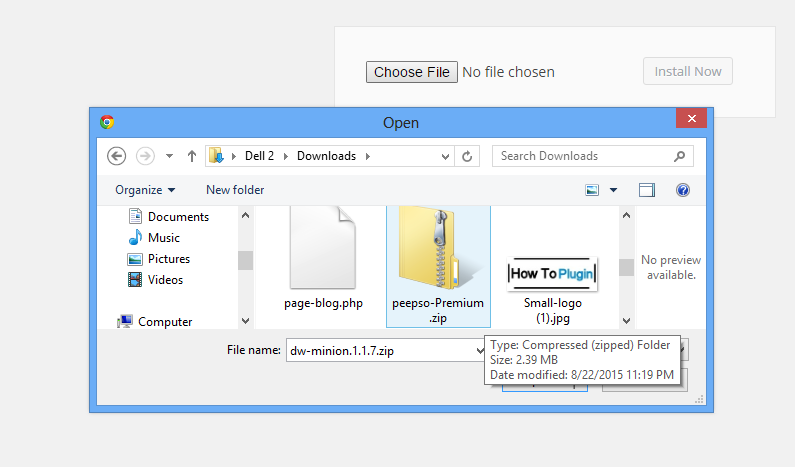Expand the arrow after Downloads in path
The height and width of the screenshot is (467, 795).
(x=368, y=156)
